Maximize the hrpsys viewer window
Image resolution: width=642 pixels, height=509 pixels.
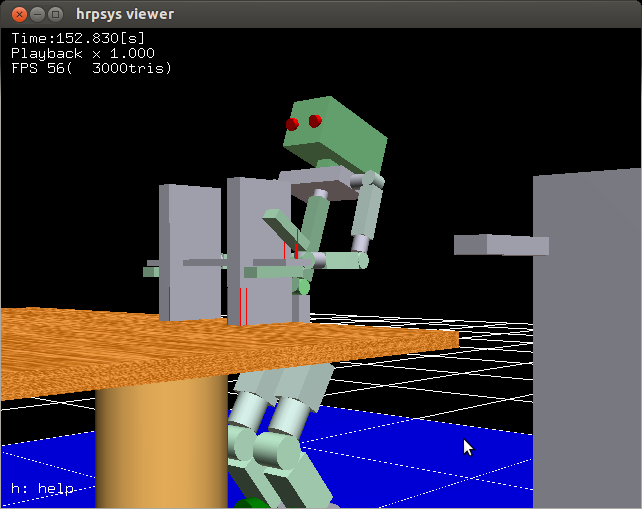pyautogui.click(x=54, y=14)
